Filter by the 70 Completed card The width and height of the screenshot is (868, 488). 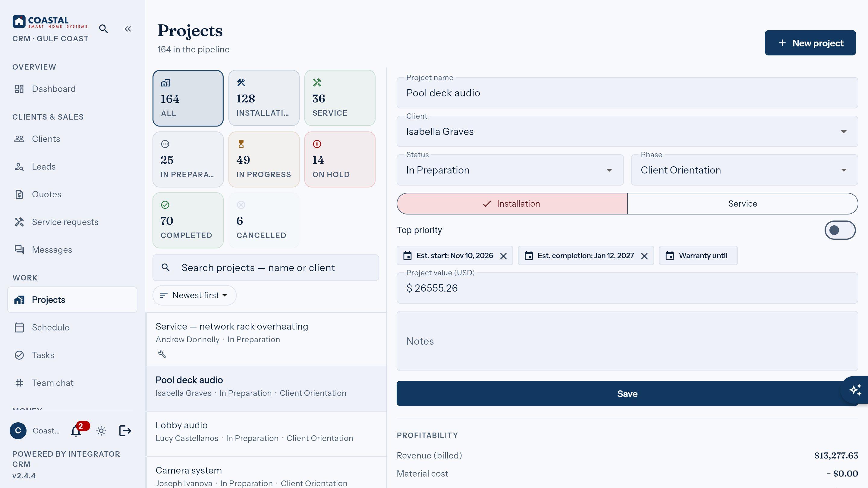188,220
